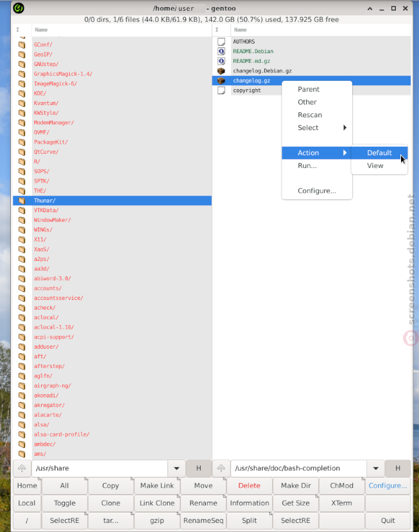
Task: Select Other from the context menu
Action: pos(317,102)
